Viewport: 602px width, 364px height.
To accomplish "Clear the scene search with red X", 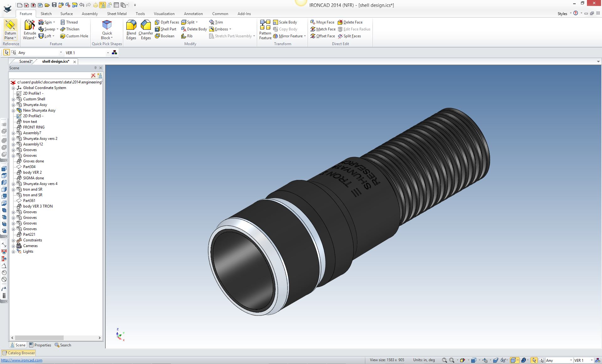I will (x=93, y=76).
